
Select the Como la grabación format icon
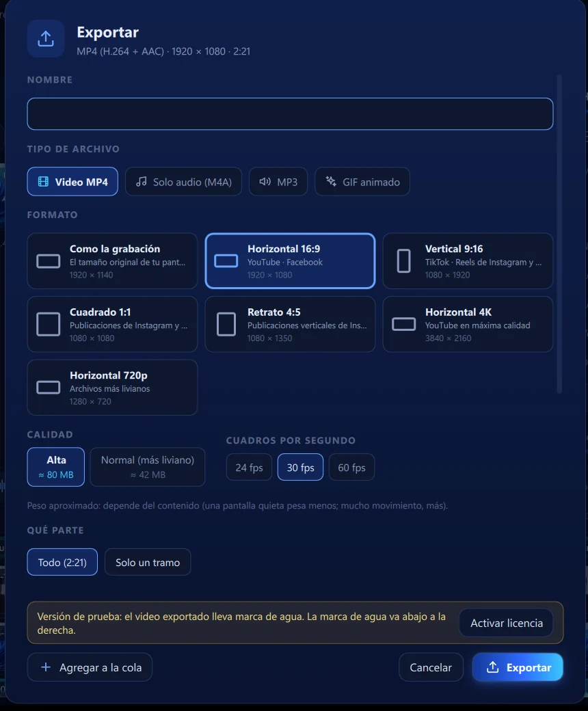point(49,261)
